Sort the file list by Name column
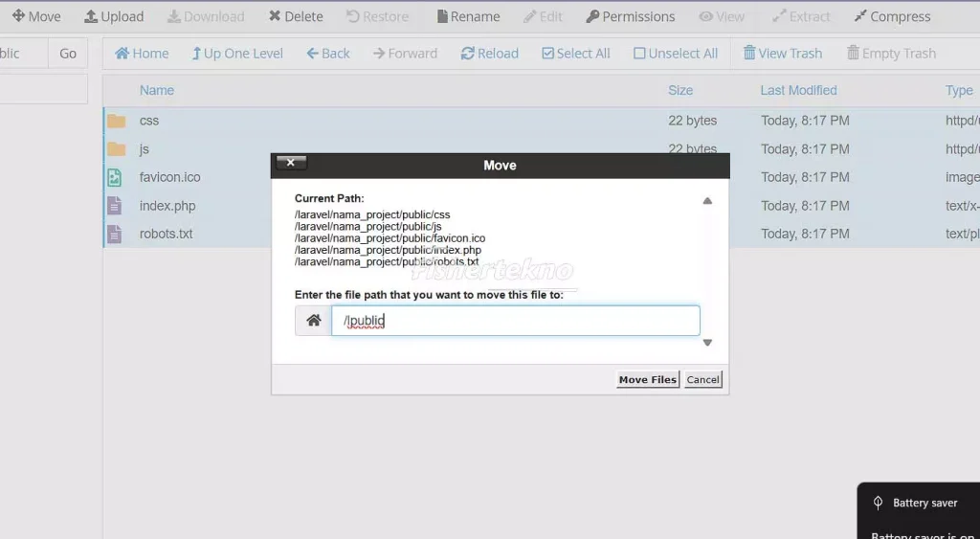Viewport: 980px width, 539px height. [x=157, y=90]
